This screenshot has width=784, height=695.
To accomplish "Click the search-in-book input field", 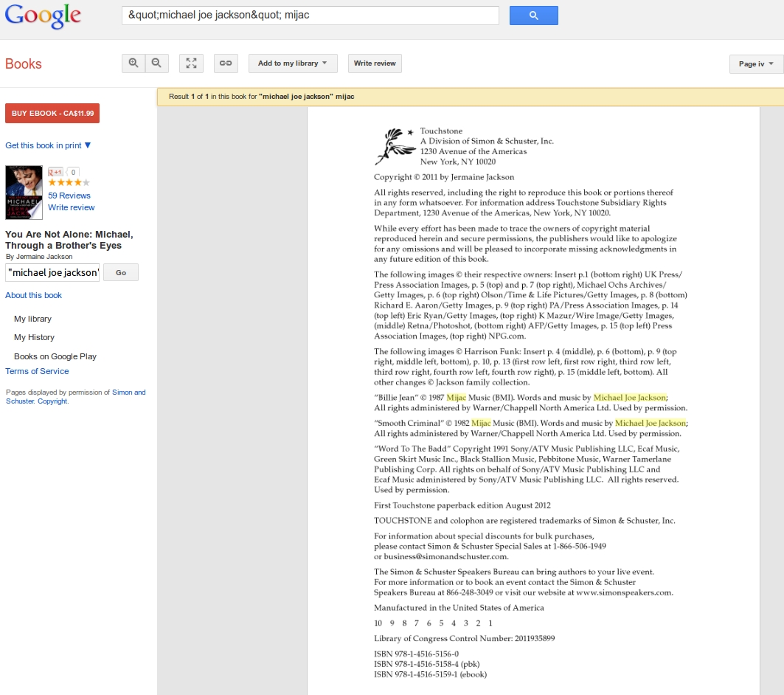I will click(52, 272).
